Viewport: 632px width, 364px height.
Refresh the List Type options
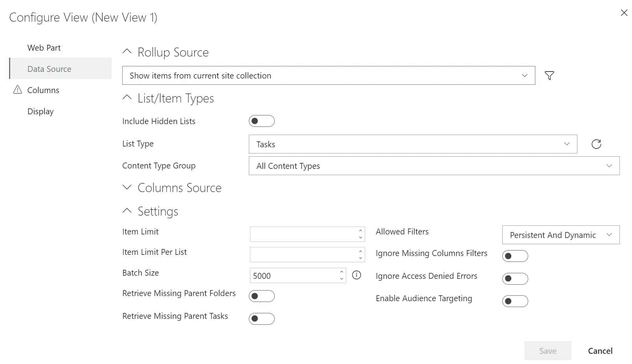[x=596, y=144]
